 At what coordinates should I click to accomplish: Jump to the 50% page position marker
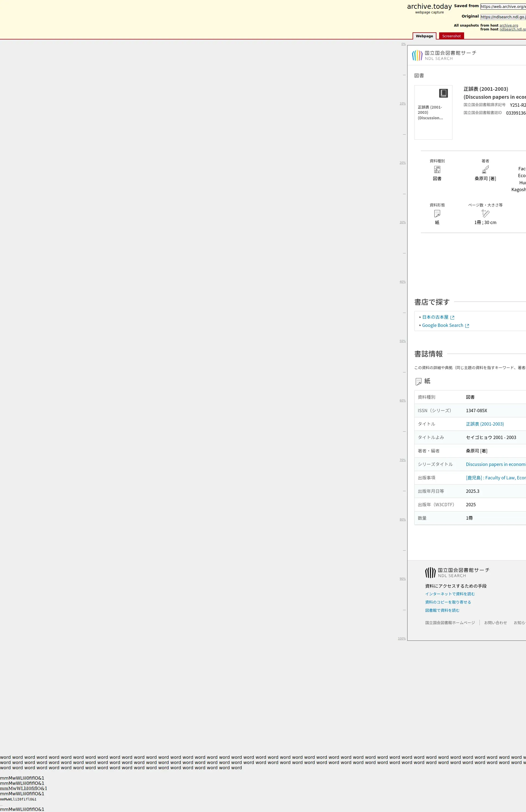[x=403, y=341]
